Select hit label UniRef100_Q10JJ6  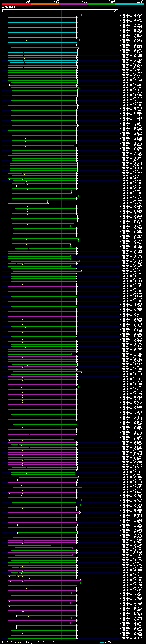(131, 75)
